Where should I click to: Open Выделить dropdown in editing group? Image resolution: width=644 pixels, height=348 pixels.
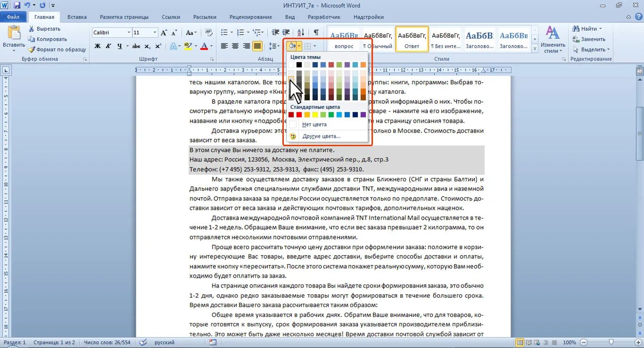click(591, 50)
